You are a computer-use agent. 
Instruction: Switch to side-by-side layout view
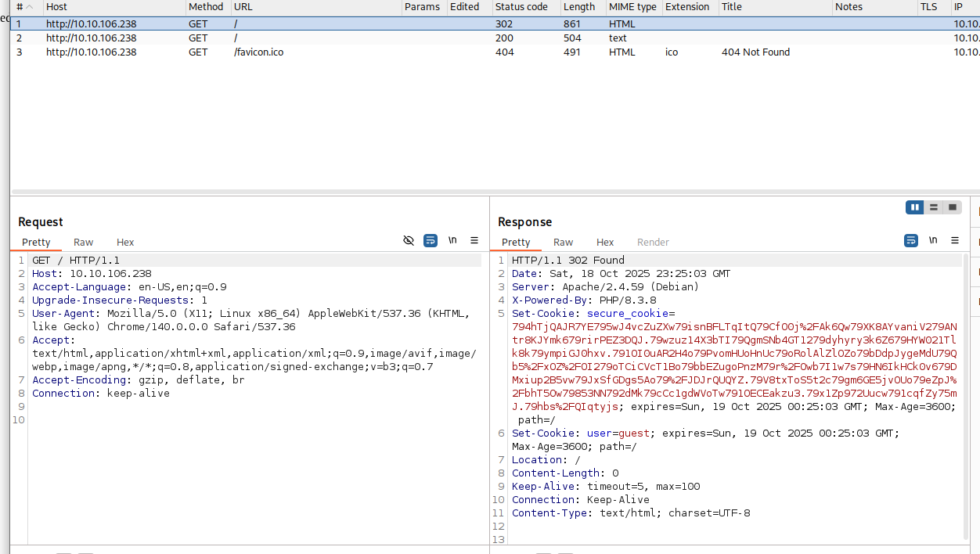click(x=914, y=207)
